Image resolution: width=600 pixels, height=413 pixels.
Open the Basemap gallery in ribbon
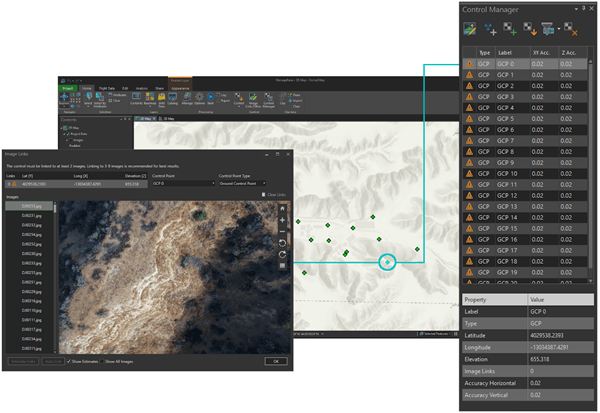point(150,98)
